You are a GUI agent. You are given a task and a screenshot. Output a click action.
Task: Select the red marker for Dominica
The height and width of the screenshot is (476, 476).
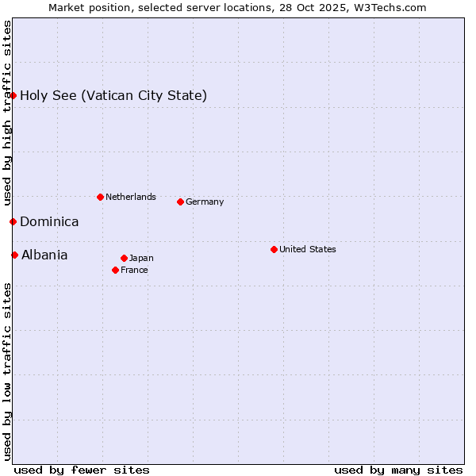(13, 221)
